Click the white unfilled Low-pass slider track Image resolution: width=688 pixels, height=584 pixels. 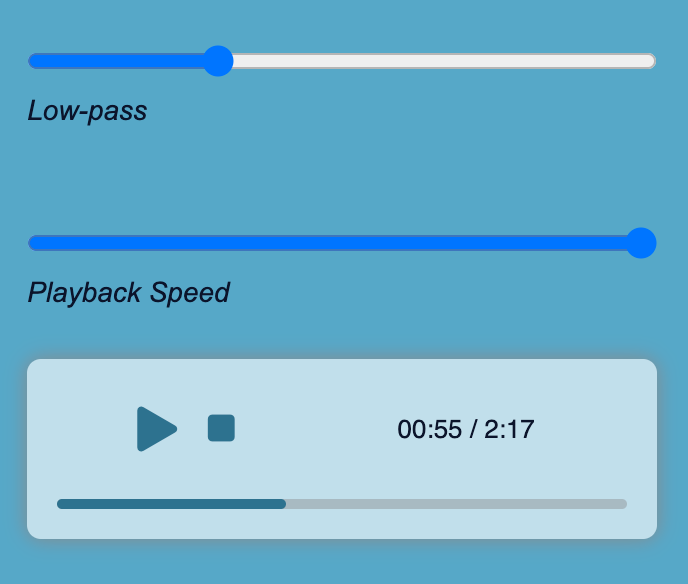[x=444, y=61]
